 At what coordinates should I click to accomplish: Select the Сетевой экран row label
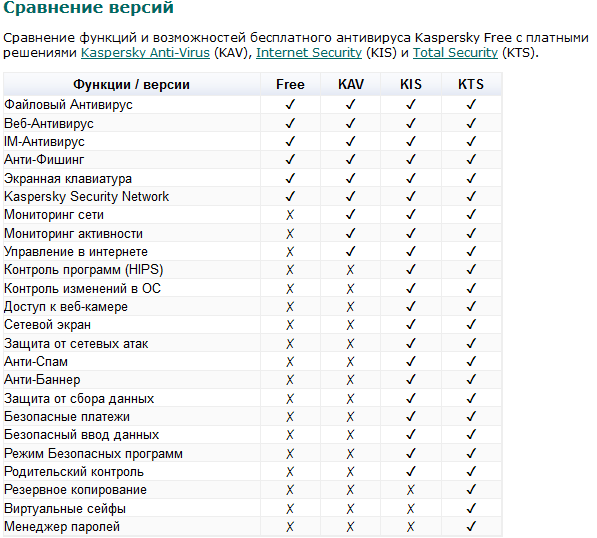(x=48, y=325)
